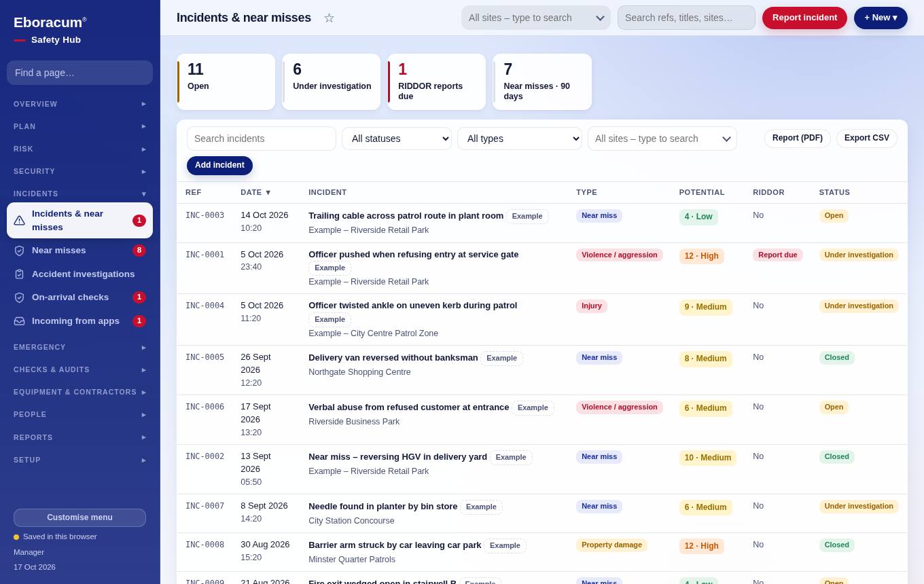Expand the Overview menu section
924x584 pixels.
(x=79, y=104)
